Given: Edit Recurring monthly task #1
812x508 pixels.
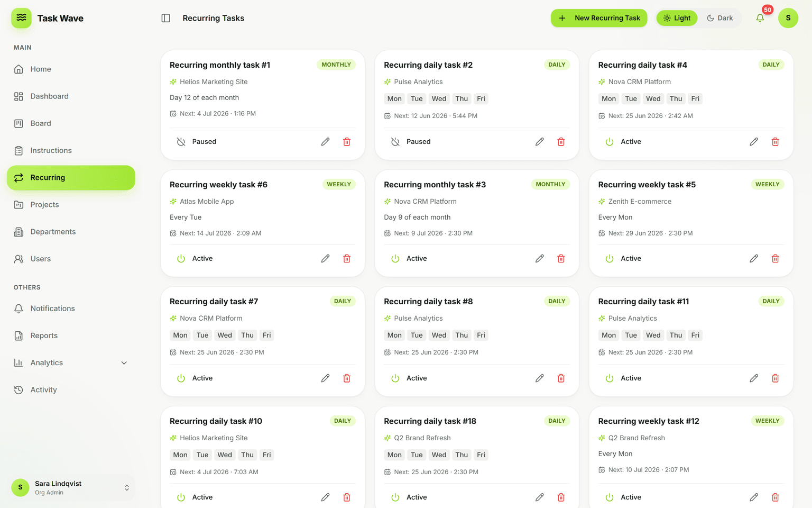Looking at the screenshot, I should pyautogui.click(x=325, y=141).
